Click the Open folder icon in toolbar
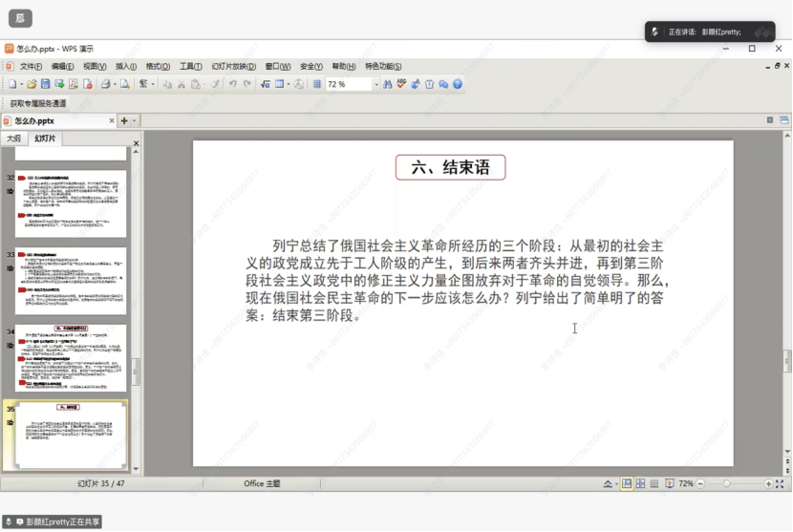Screen dimensions: 793x532 pyautogui.click(x=32, y=84)
